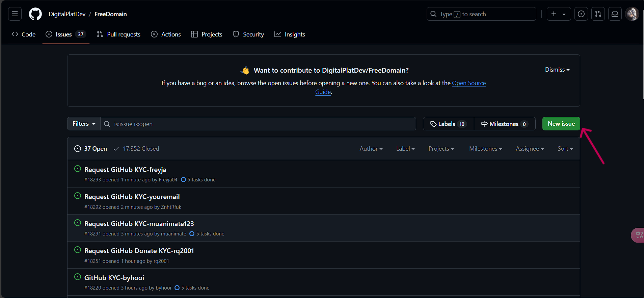
Task: Open author rq2001's issues
Action: (161, 261)
